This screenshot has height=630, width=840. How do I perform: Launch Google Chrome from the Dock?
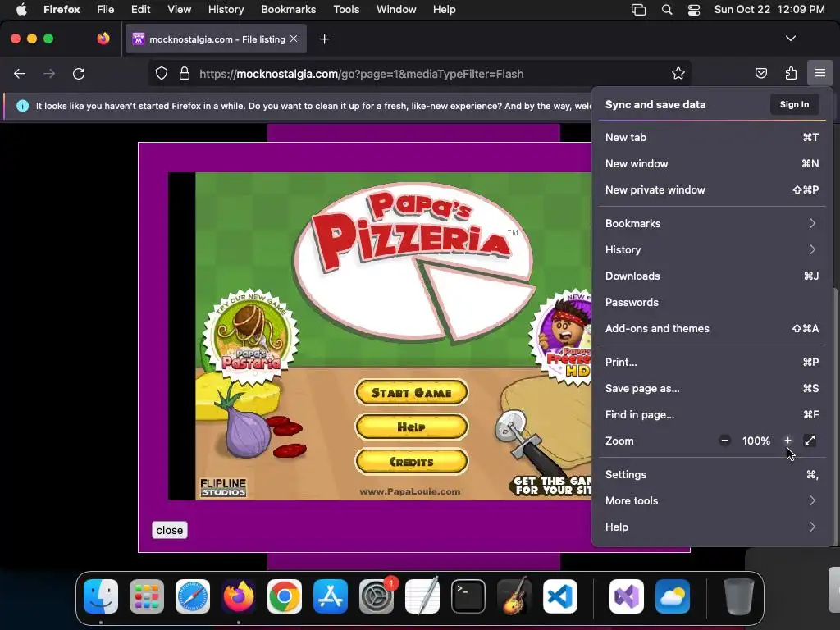click(x=285, y=596)
